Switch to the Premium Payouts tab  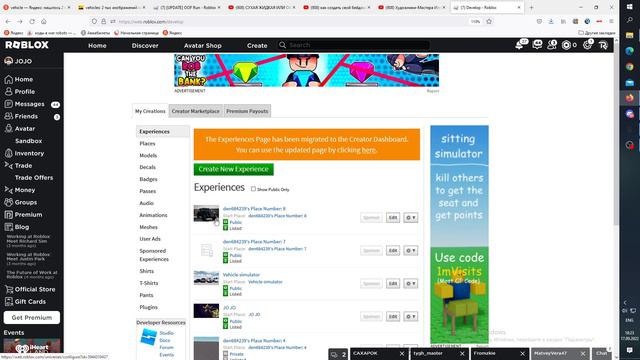(x=247, y=111)
